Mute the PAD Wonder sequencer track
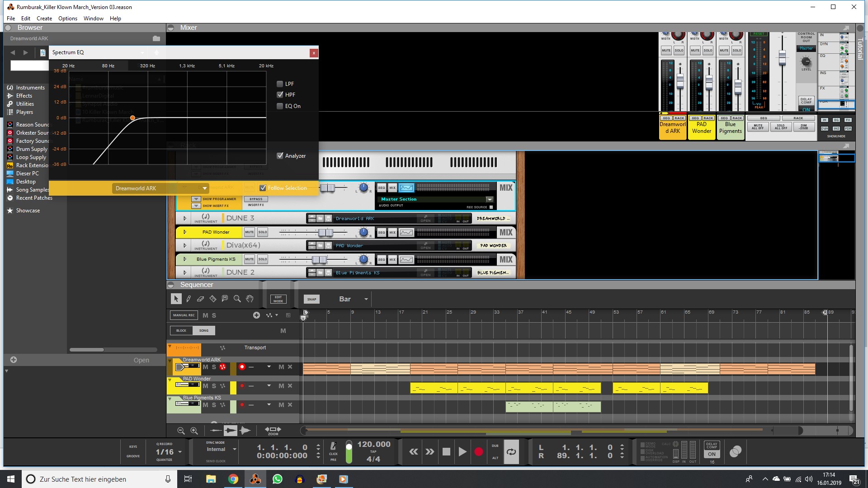 click(x=205, y=386)
